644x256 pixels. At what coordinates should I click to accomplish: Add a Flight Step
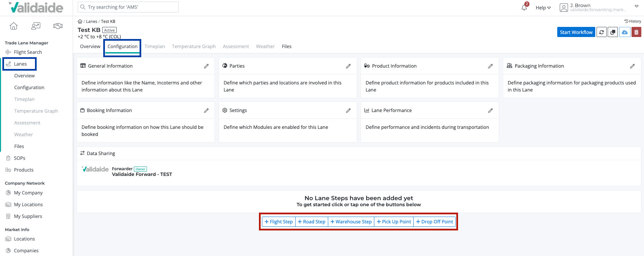(x=278, y=222)
